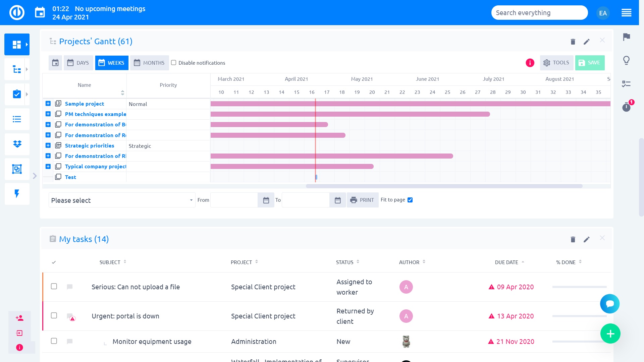Click the Dropbox icon in the sidebar

(x=17, y=144)
